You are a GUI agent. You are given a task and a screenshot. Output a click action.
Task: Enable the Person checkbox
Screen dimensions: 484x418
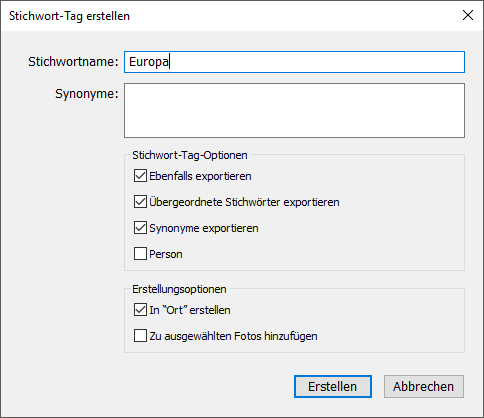tap(140, 254)
